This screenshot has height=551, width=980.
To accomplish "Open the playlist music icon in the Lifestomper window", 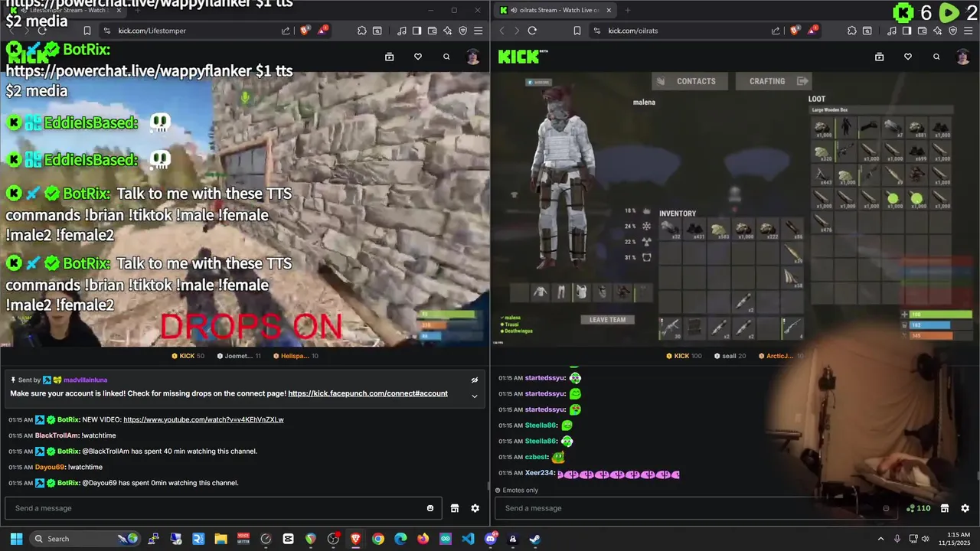I will 402,31.
